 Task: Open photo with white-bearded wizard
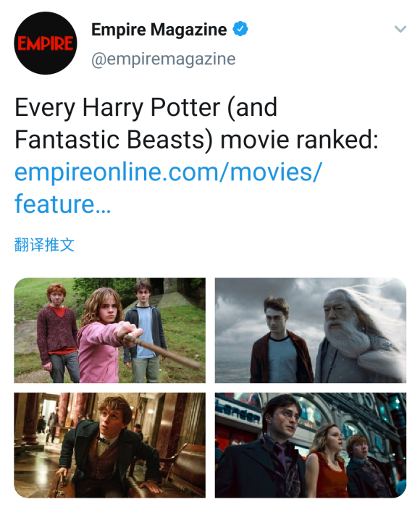tap(311, 330)
